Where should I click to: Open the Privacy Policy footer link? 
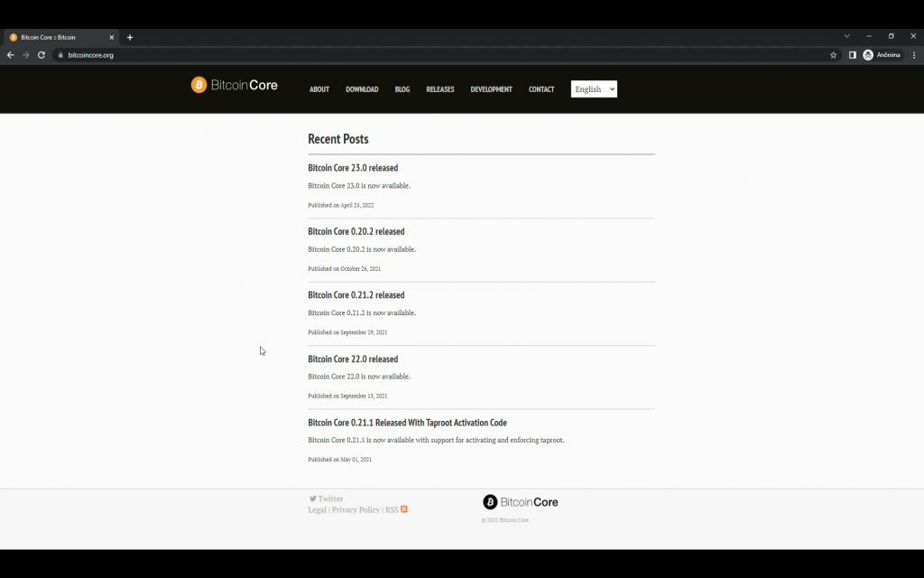click(356, 509)
